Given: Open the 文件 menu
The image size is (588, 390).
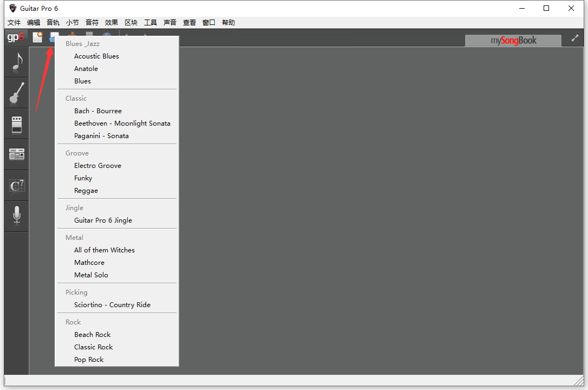Looking at the screenshot, I should (x=14, y=22).
